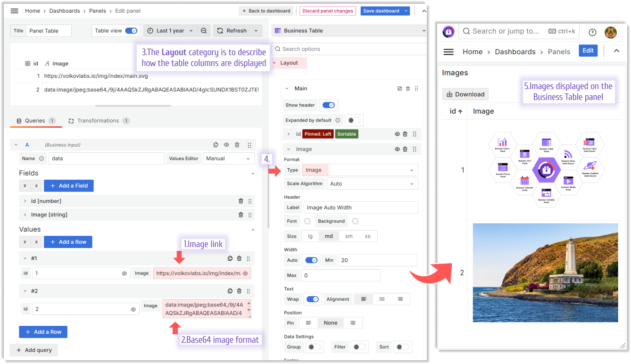
Task: Click Discard panel changes
Action: [x=328, y=11]
